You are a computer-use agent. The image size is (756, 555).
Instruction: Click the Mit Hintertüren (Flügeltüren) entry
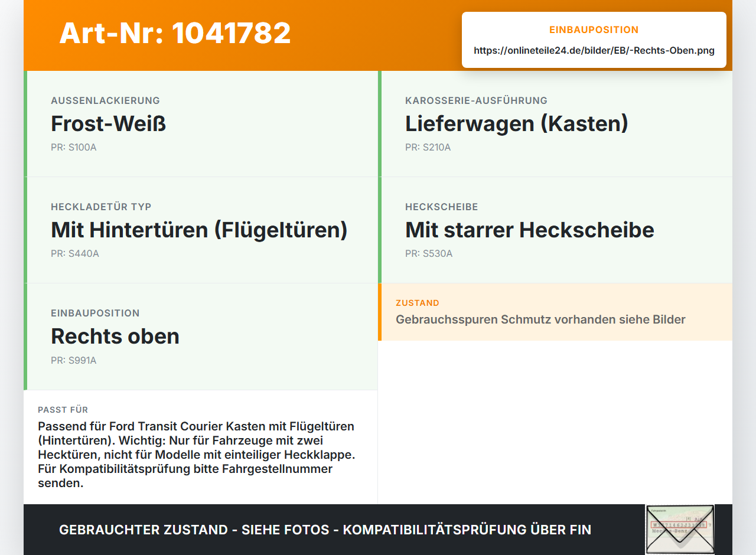(x=199, y=230)
